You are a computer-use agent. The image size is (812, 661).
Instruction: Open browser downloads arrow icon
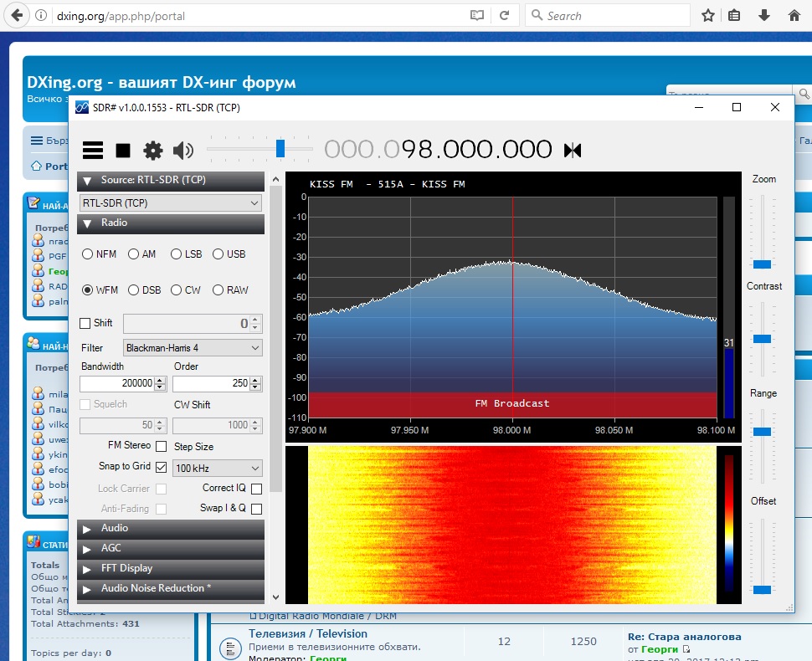pyautogui.click(x=763, y=16)
